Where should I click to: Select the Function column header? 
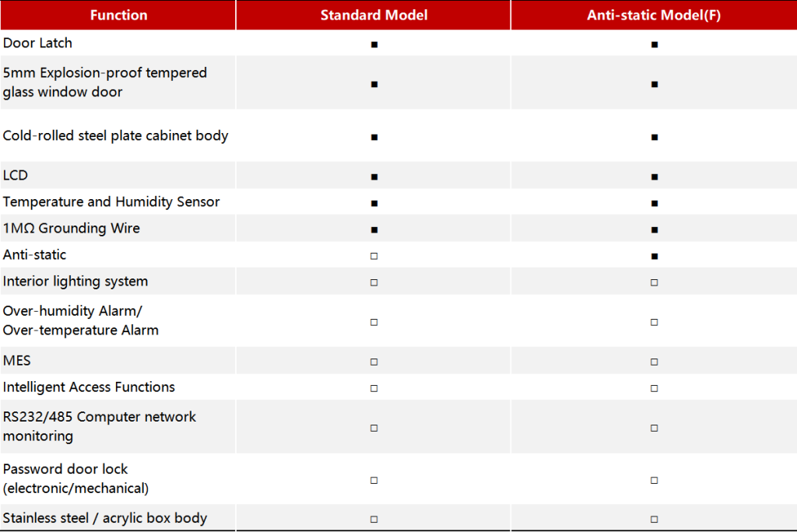point(118,15)
